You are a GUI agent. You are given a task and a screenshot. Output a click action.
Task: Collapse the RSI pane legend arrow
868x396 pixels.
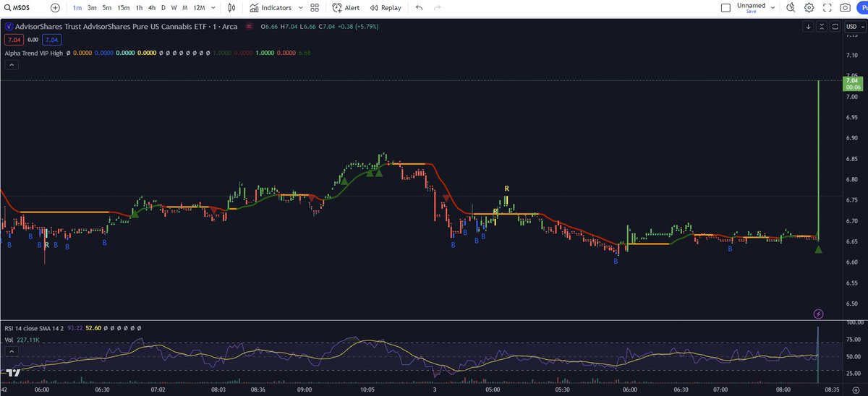click(x=12, y=350)
